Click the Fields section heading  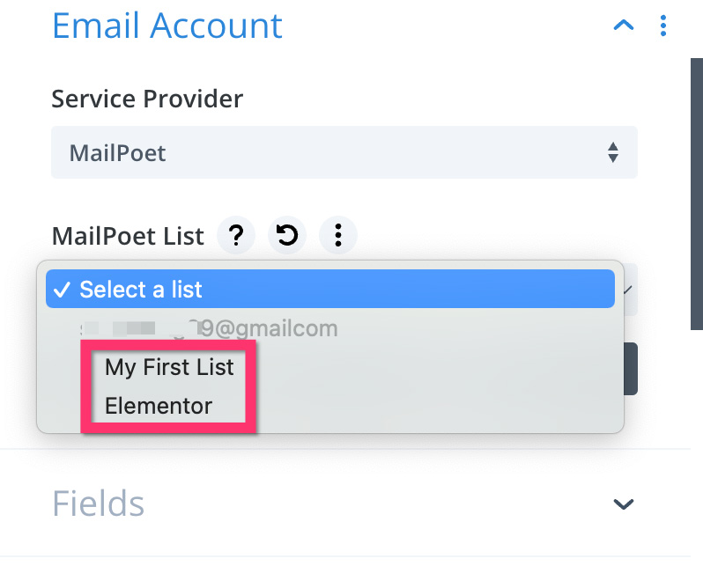[98, 503]
